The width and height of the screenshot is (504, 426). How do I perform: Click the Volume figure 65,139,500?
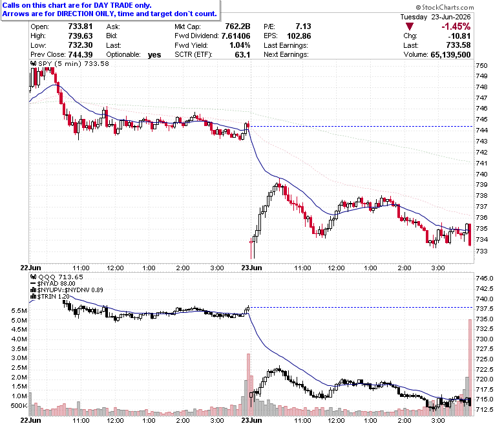pyautogui.click(x=450, y=55)
